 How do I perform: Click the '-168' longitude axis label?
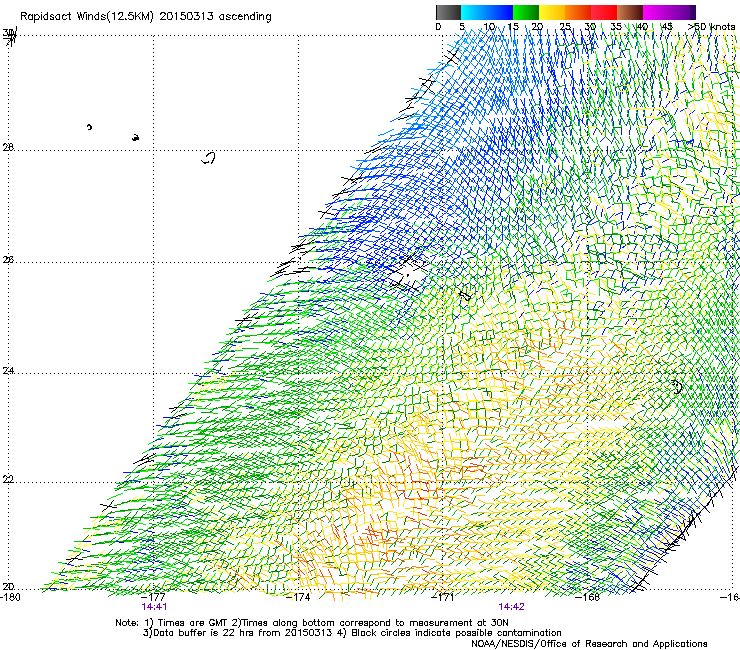click(588, 597)
